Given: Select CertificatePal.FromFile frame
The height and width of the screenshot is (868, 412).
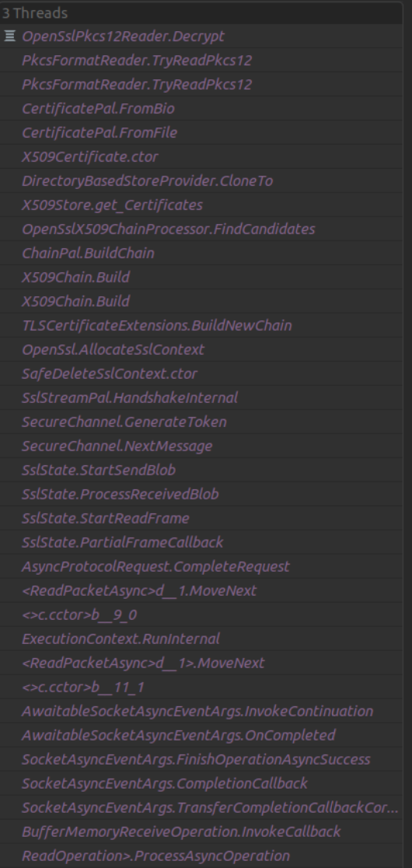Looking at the screenshot, I should [x=201, y=133].
